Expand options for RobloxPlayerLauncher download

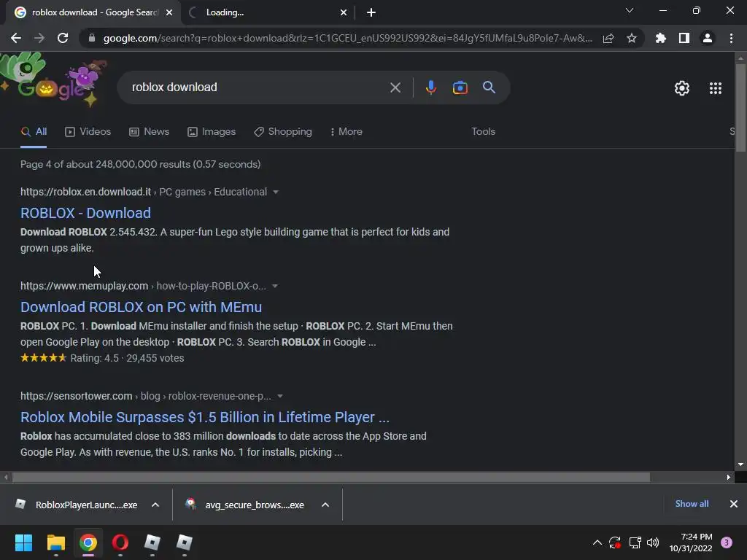(x=155, y=505)
